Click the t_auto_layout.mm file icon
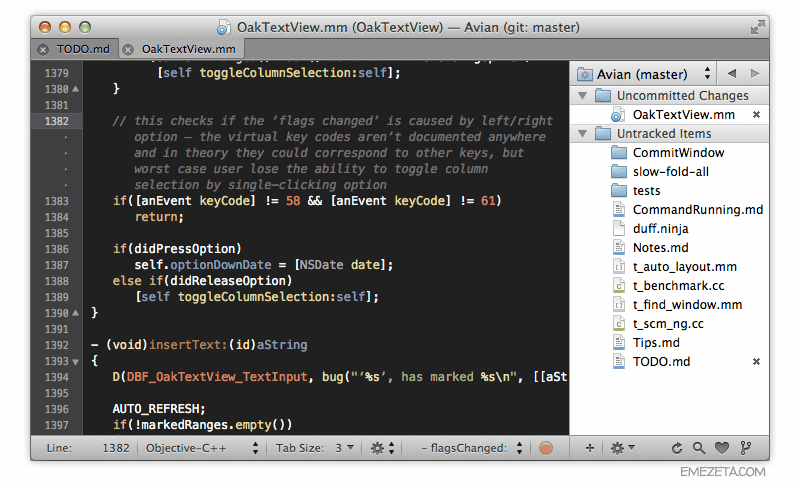Viewport: 800px width, 487px height. click(619, 267)
